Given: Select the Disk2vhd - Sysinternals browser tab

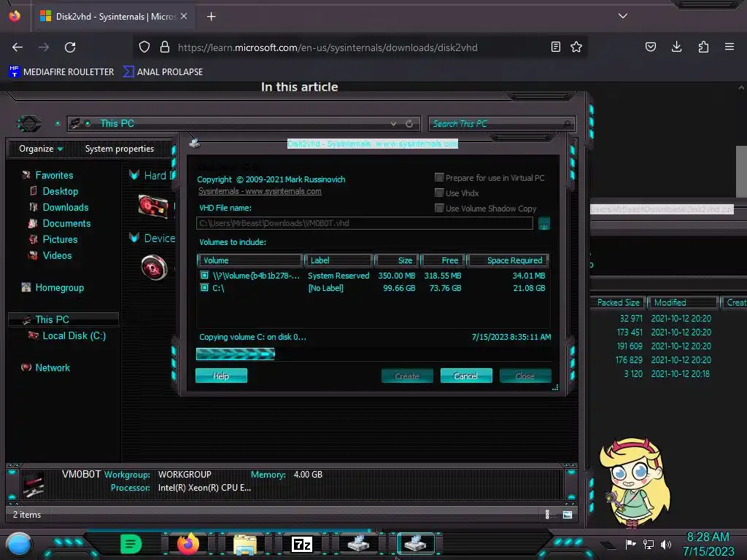Looking at the screenshot, I should coord(114,16).
